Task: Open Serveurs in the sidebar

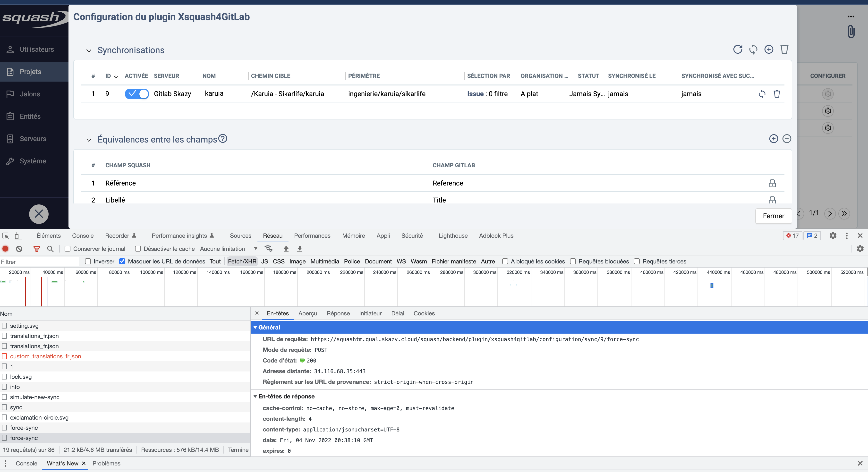Action: coord(33,139)
